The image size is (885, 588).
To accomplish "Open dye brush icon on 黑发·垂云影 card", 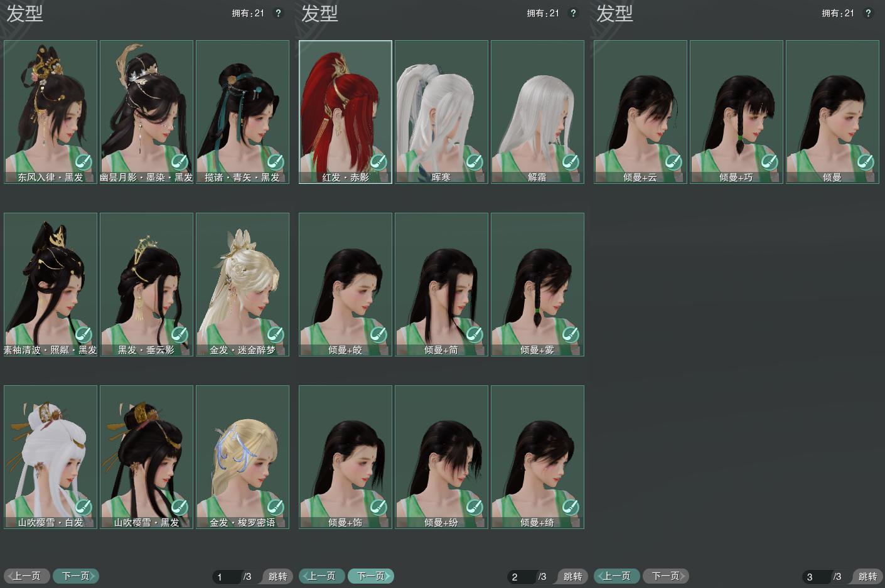I will pyautogui.click(x=180, y=334).
